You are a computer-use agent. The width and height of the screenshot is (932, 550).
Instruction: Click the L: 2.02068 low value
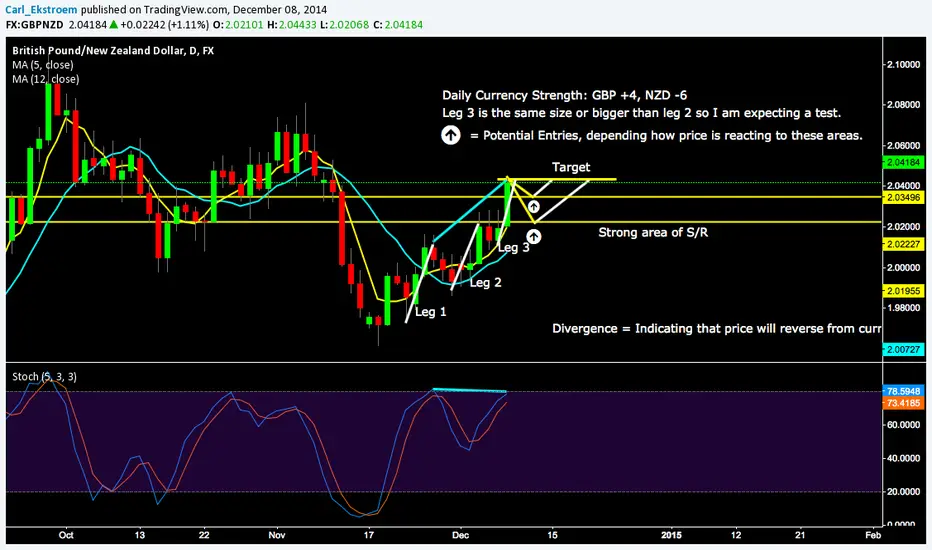[344, 25]
